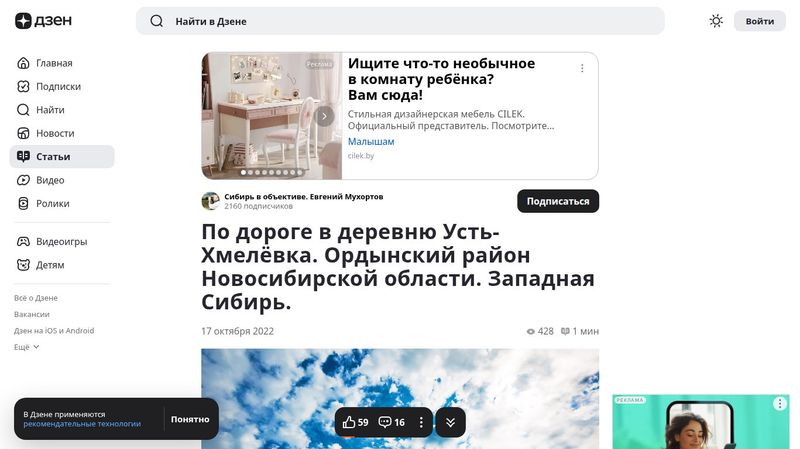Select Видеоигры in the sidebar
The image size is (800, 449).
62,241
